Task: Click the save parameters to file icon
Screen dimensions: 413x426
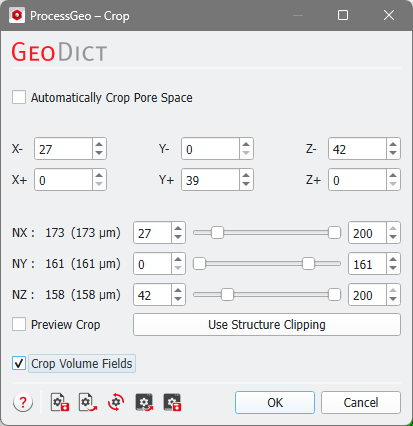Action: [60, 402]
